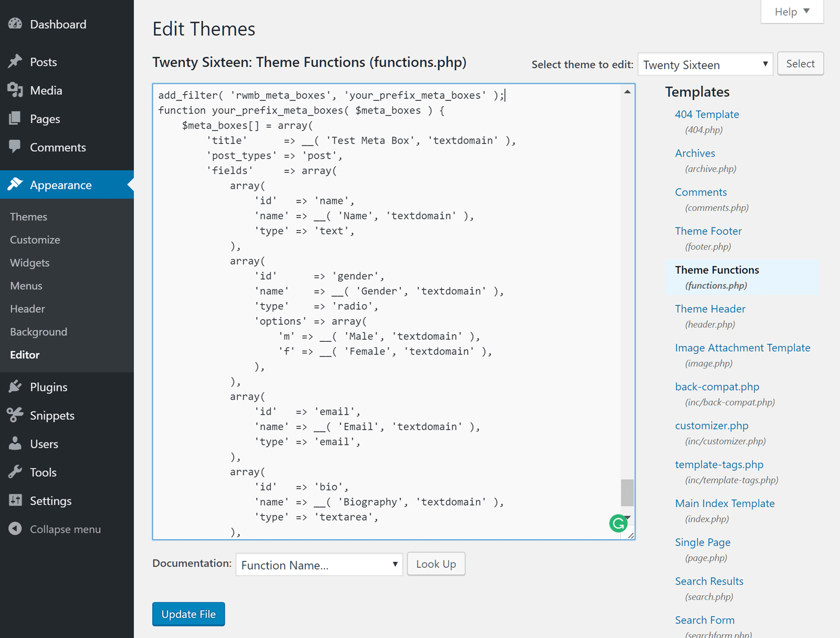Click the Plugins plug icon
The height and width of the screenshot is (638, 840).
pos(15,387)
